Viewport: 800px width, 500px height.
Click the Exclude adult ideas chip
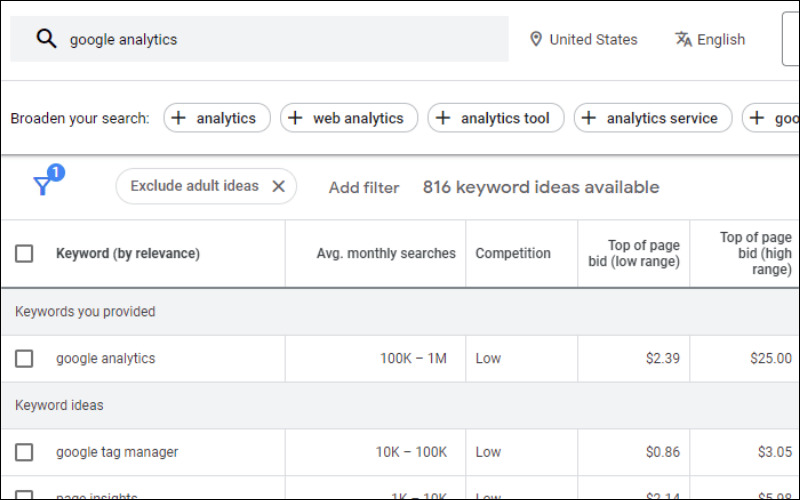pyautogui.click(x=194, y=186)
